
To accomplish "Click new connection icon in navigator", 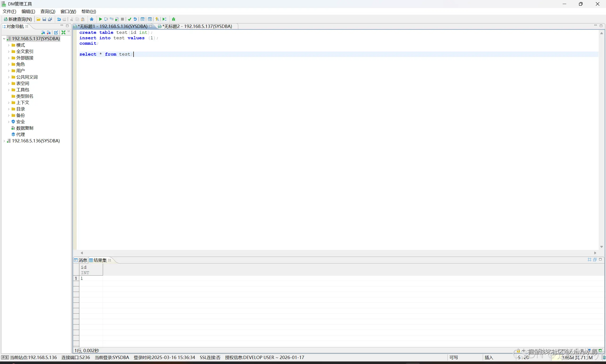I will 43,32.
